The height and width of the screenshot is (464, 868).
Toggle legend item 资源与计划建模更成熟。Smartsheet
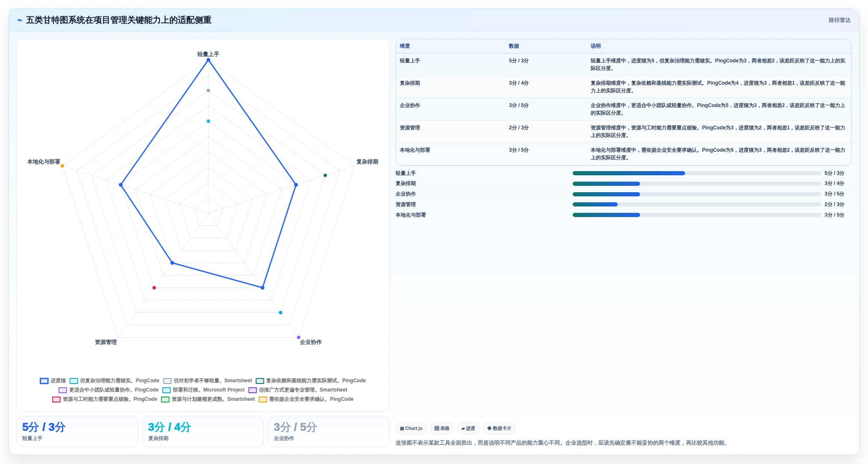(x=208, y=399)
